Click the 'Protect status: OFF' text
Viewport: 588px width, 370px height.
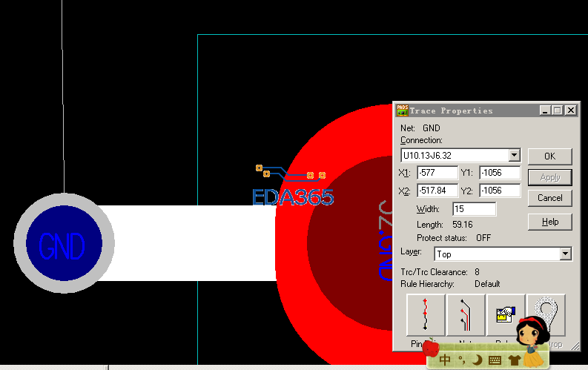[x=454, y=238]
